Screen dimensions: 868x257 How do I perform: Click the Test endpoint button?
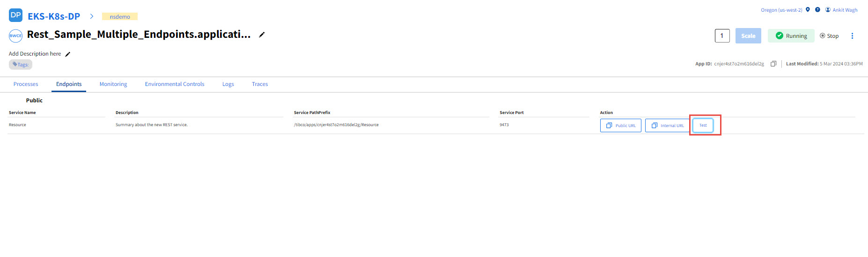tap(703, 125)
